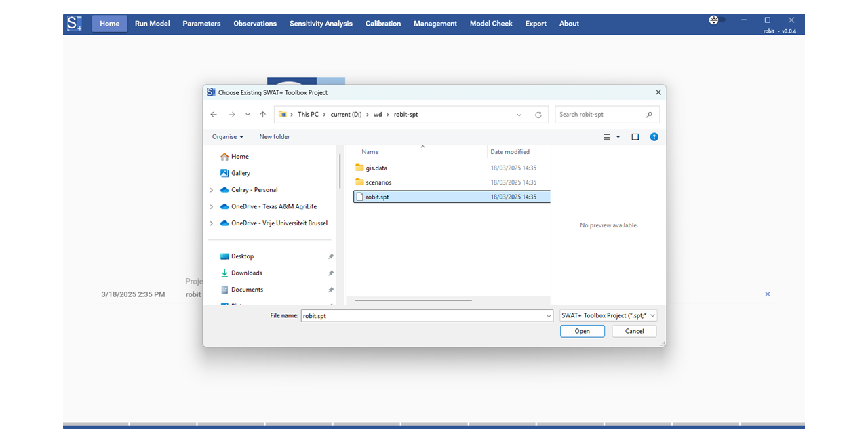Select the gis.data folder
The image size is (868, 443).
tap(376, 168)
